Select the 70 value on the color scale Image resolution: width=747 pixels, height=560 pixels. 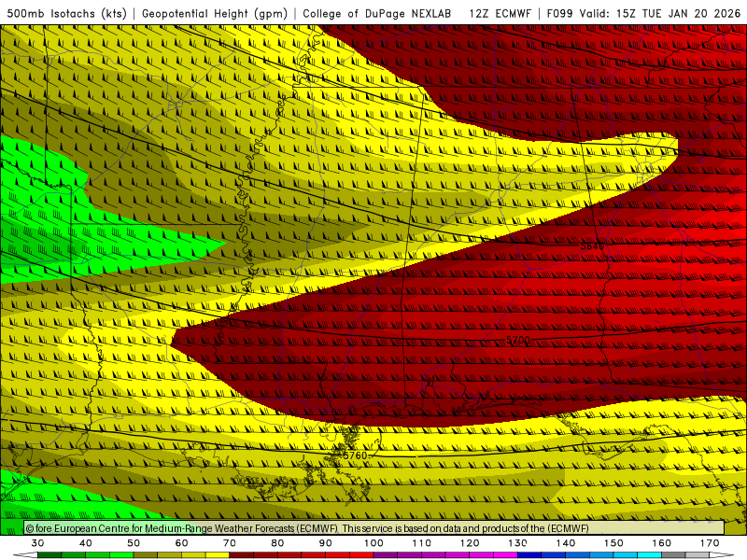coord(230,543)
